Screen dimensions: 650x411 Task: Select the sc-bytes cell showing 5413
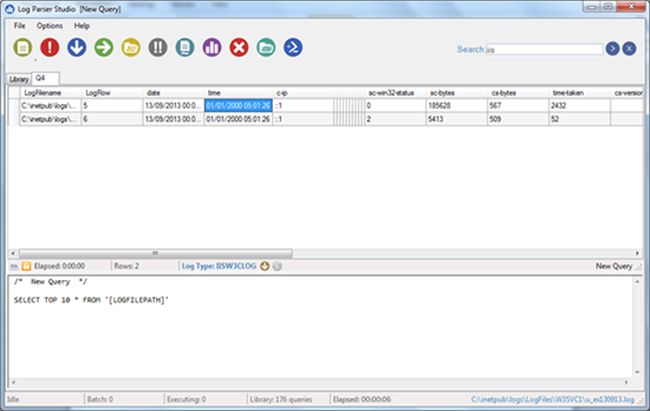[457, 119]
